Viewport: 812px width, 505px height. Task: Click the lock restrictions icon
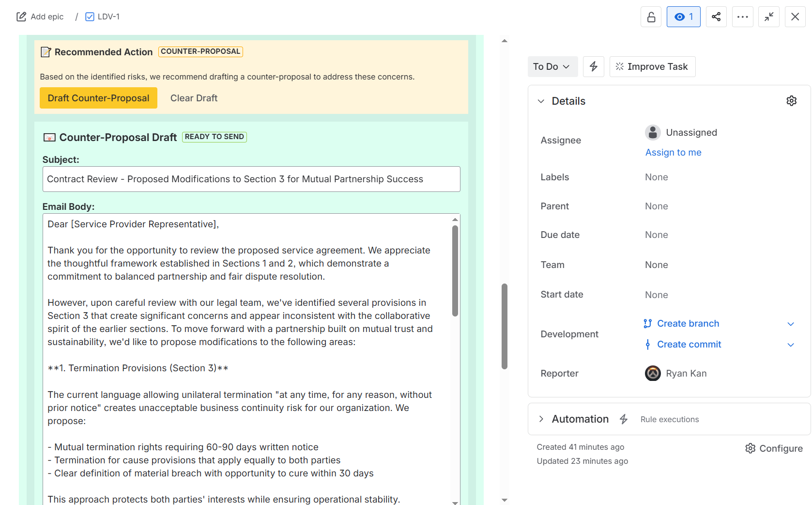click(651, 17)
